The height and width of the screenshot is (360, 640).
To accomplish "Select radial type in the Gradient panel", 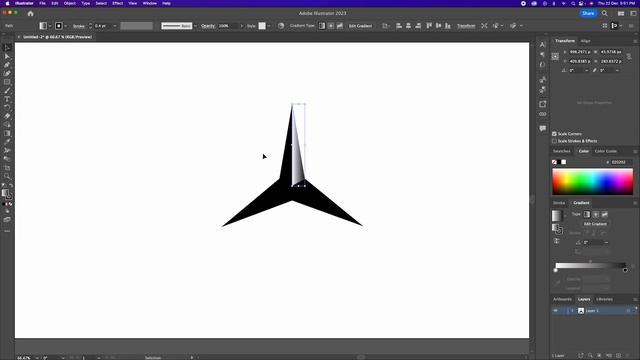I will click(x=596, y=214).
